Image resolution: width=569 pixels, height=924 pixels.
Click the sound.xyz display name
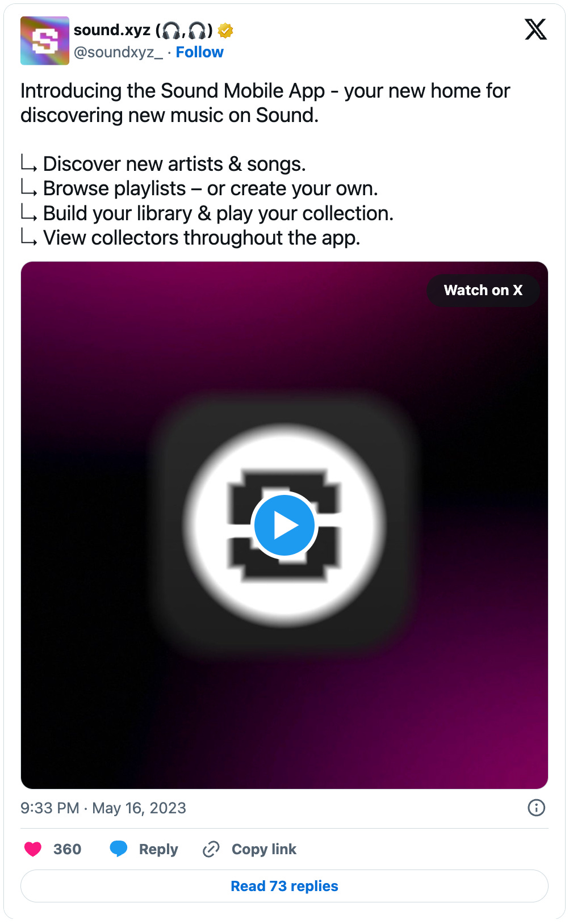[112, 30]
